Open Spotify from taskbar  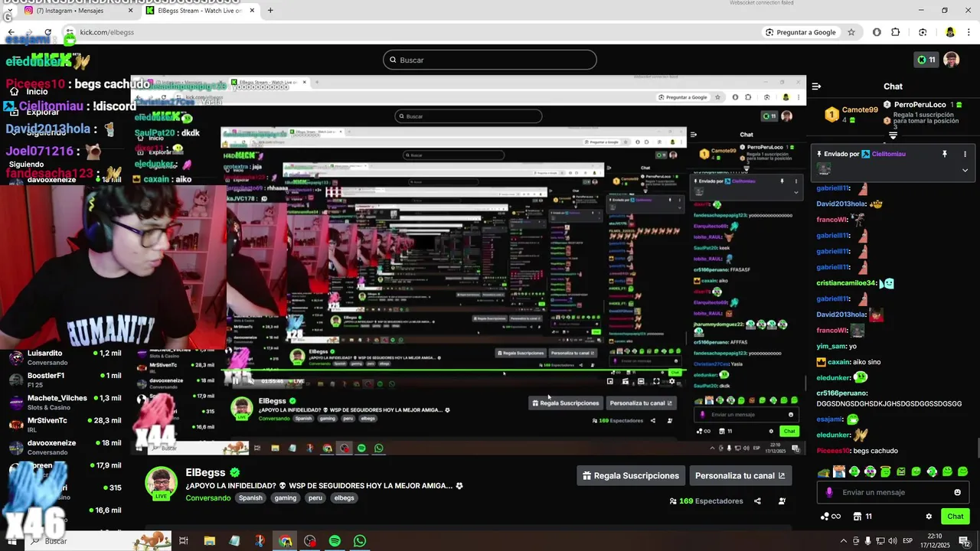(x=335, y=541)
